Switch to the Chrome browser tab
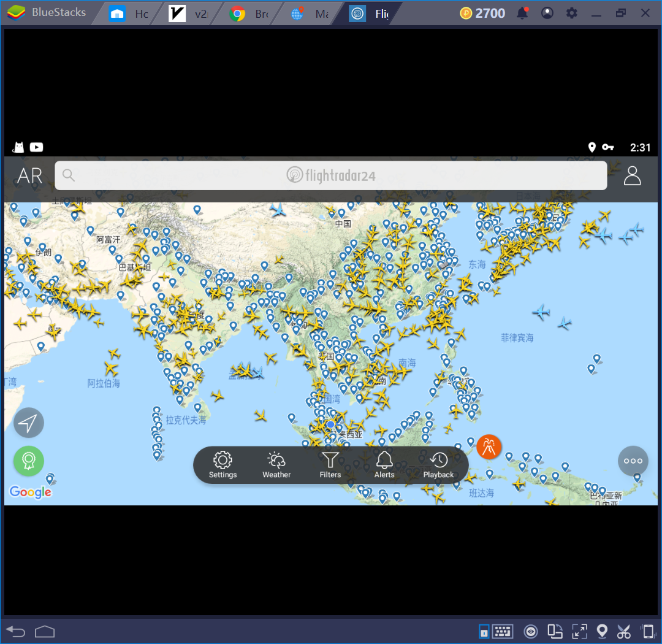 [249, 13]
